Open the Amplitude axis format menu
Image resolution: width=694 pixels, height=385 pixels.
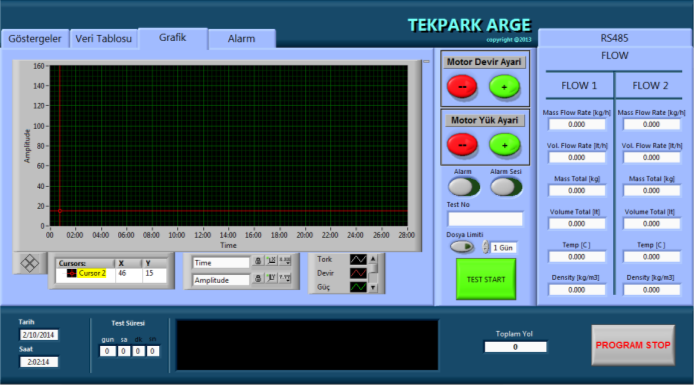(285, 278)
